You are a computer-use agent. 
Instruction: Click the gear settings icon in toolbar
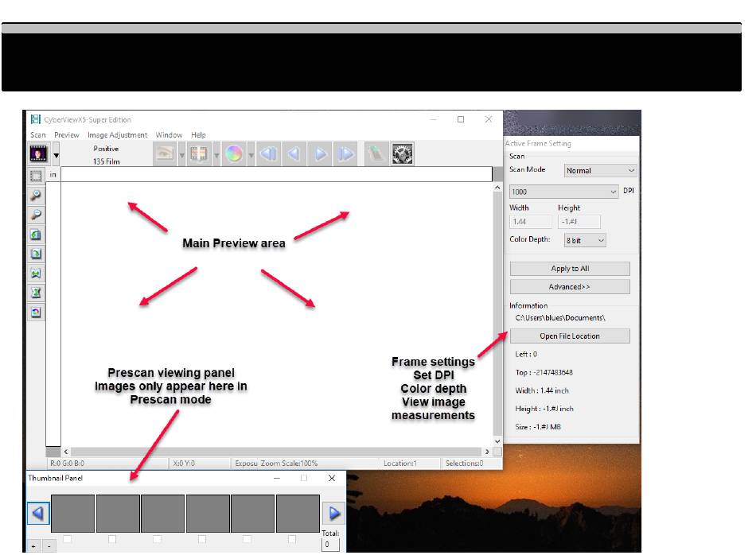[402, 154]
